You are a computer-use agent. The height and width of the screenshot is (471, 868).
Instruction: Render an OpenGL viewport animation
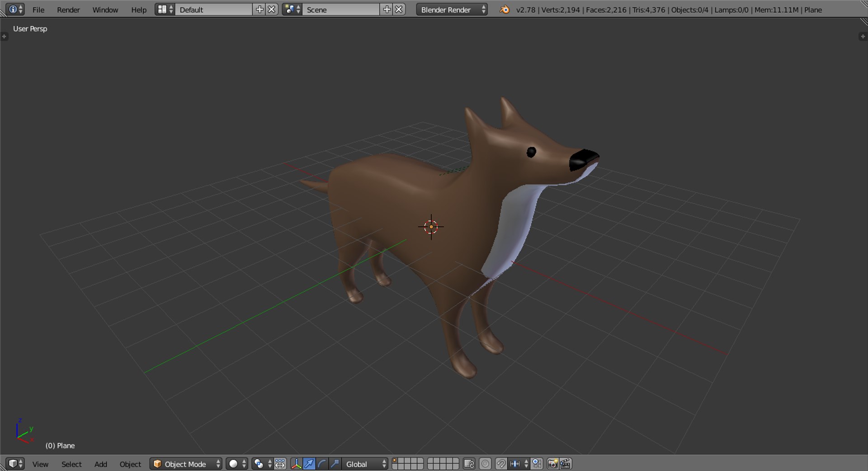[x=566, y=464]
